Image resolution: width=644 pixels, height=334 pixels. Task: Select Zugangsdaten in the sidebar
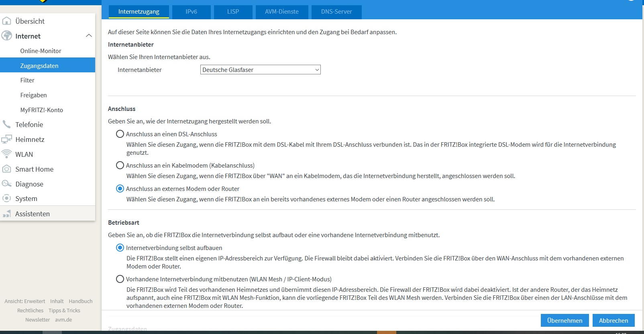point(47,66)
